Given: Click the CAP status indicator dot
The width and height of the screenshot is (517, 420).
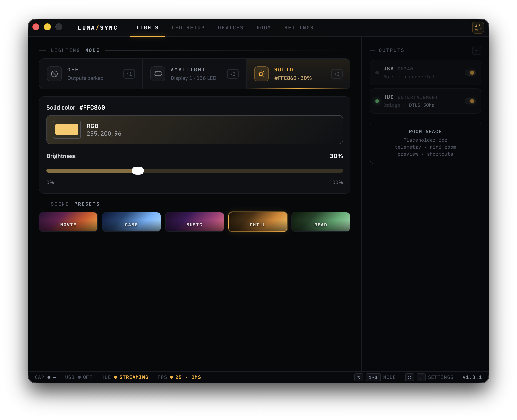Looking at the screenshot, I should point(49,377).
